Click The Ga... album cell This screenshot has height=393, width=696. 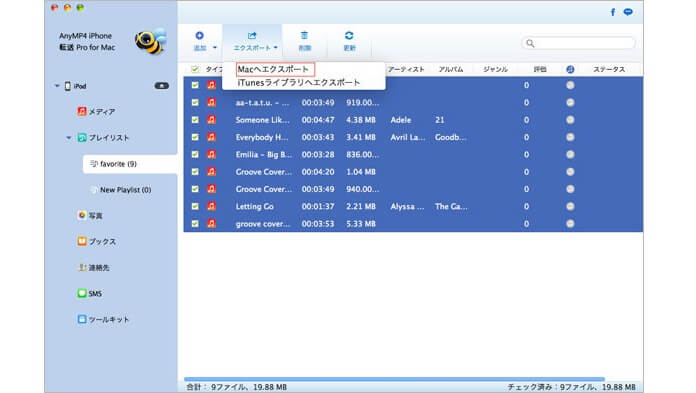pos(451,206)
